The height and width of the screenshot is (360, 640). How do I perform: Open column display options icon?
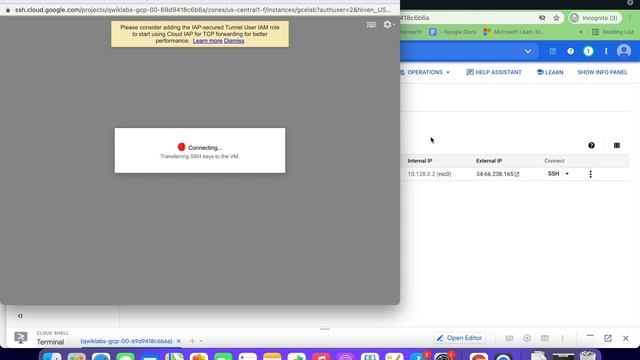[x=617, y=145]
